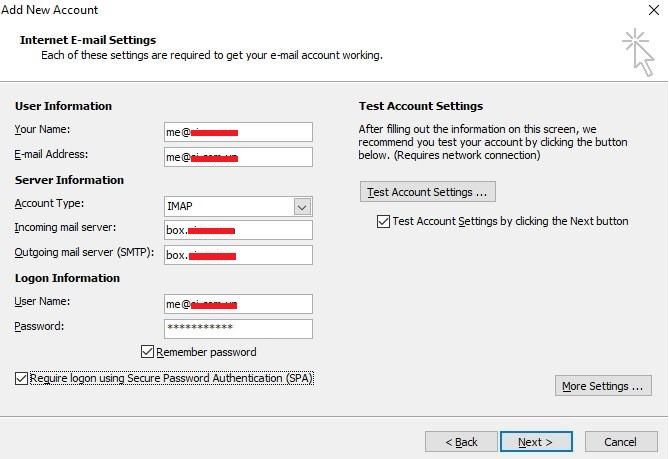
Task: Cancel the account setup
Action: tap(620, 441)
